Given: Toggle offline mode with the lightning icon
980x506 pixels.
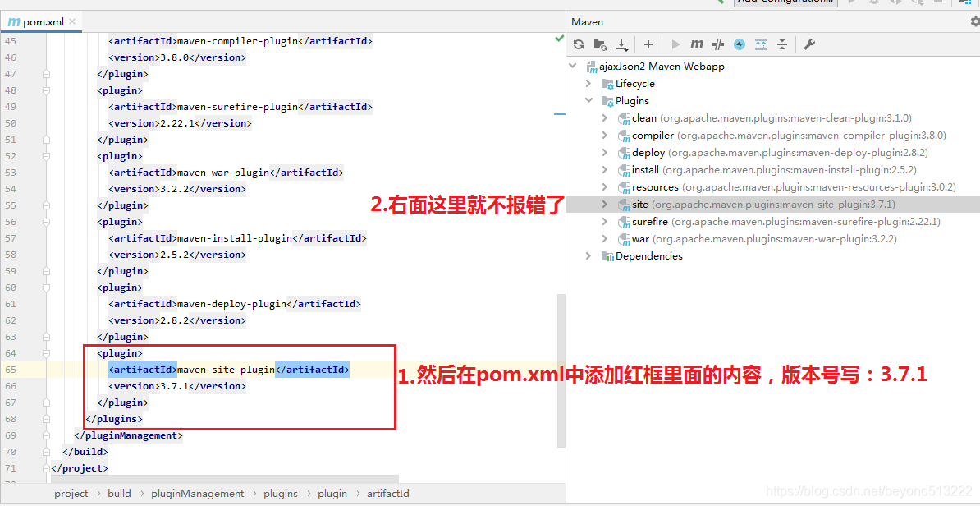Looking at the screenshot, I should [x=738, y=44].
